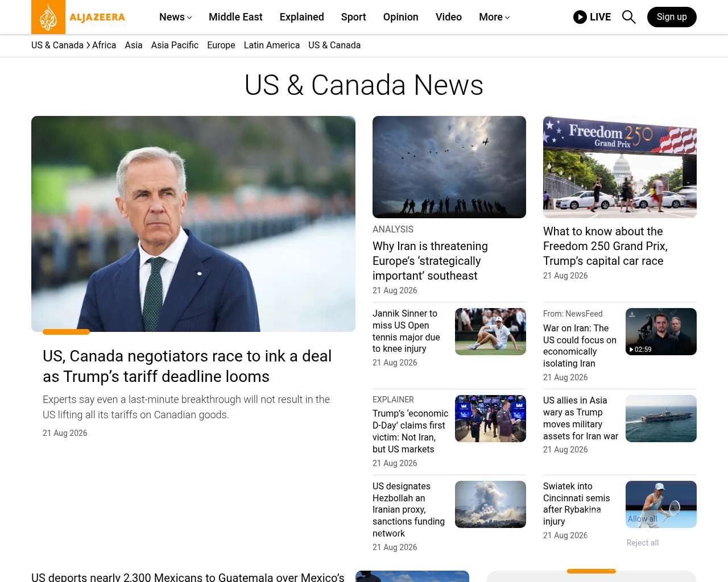
Task: Open Swiatek into Cincinnati semis article
Action: pos(576,504)
